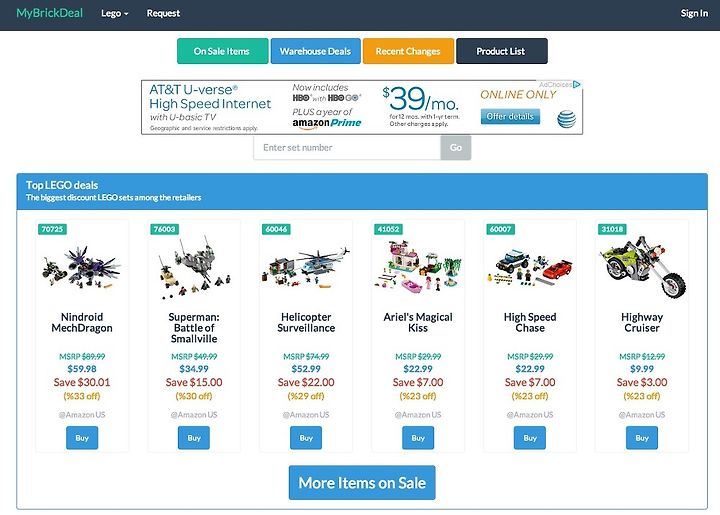
Task: Click the $52.99 price text
Action: [306, 369]
